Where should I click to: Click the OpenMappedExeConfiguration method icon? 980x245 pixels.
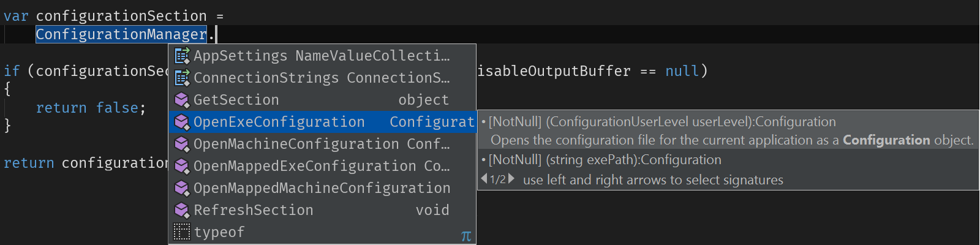(x=182, y=166)
